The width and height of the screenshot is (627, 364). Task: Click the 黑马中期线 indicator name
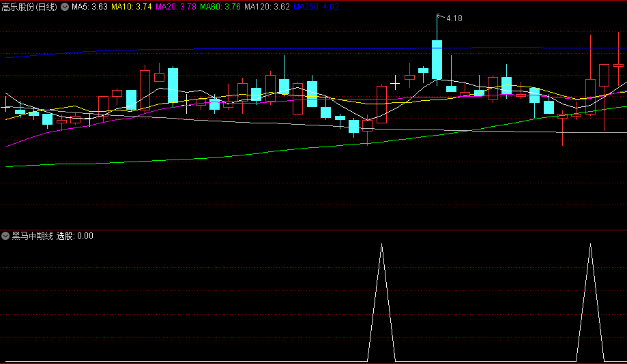pyautogui.click(x=32, y=236)
